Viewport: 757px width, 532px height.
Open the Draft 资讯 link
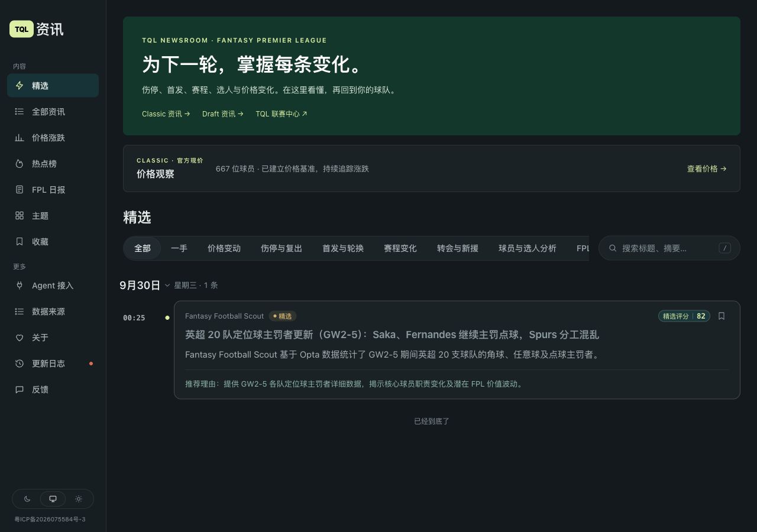(223, 114)
